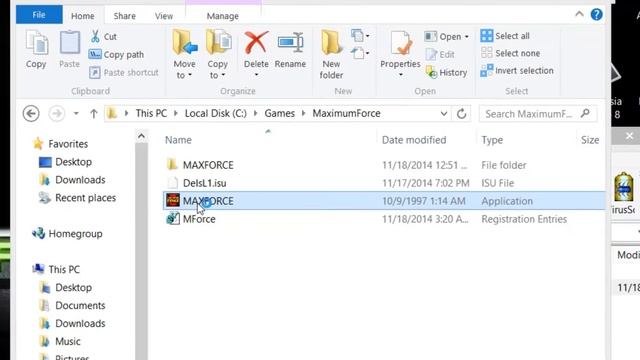640x360 pixels.
Task: Switch to the Manage tab
Action: tap(222, 16)
